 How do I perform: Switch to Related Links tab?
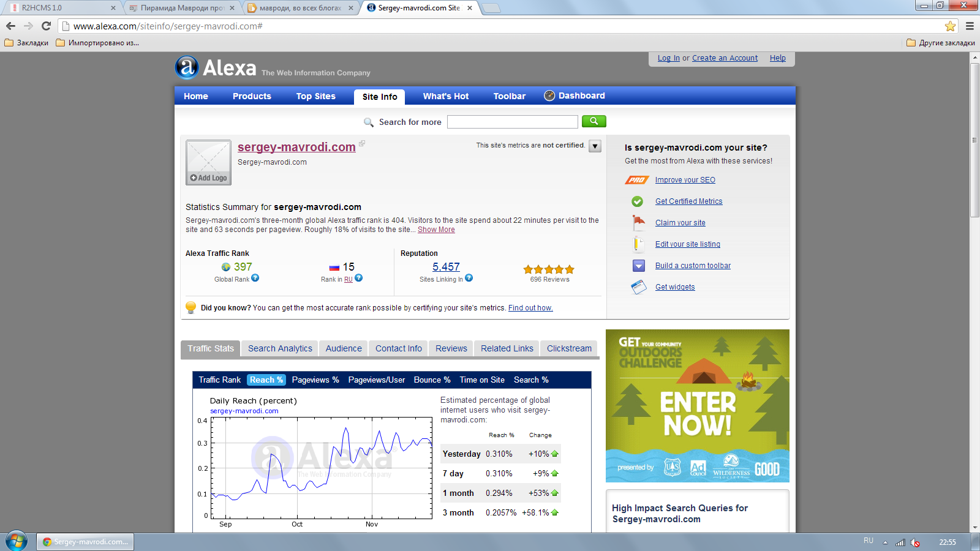507,348
